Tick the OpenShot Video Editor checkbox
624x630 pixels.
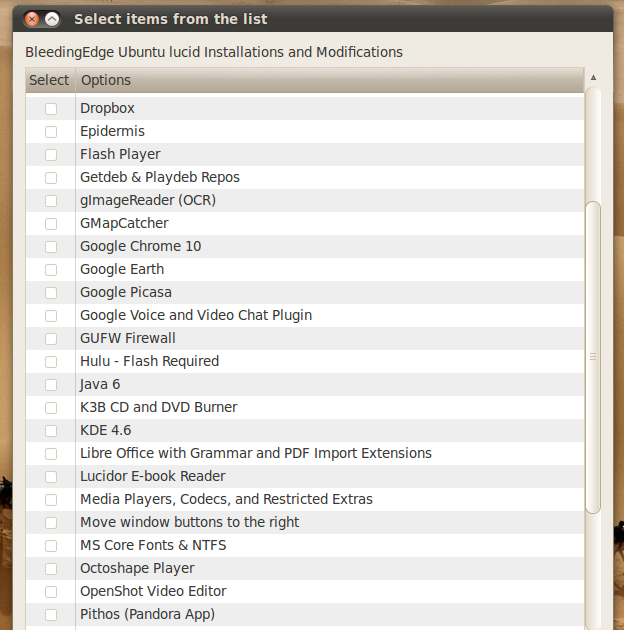tap(51, 592)
